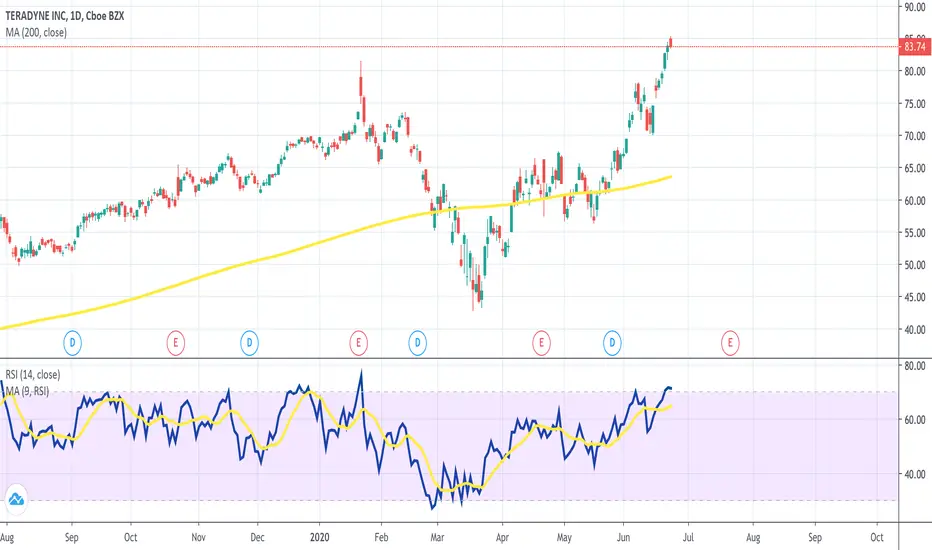Click the Jul label on time axis

coord(688,537)
